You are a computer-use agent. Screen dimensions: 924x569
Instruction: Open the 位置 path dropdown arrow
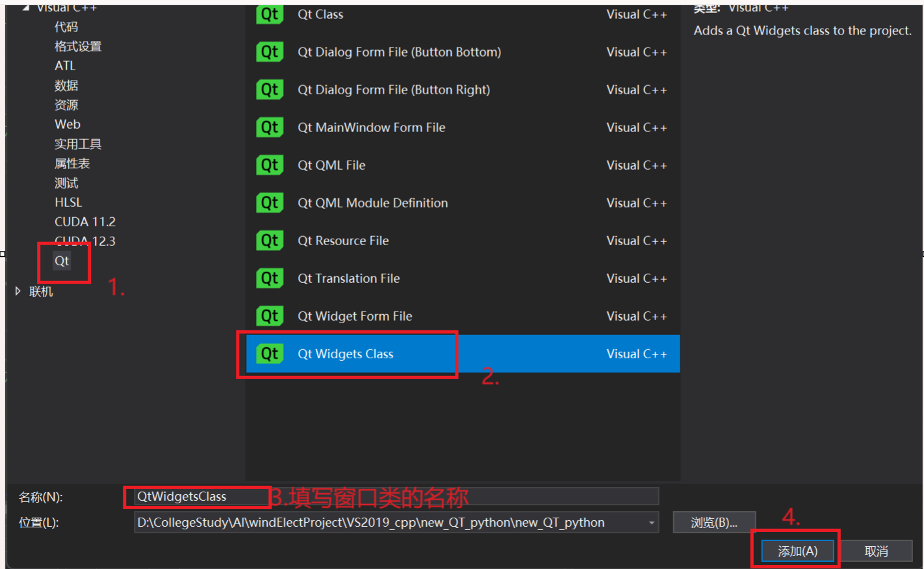pyautogui.click(x=652, y=523)
